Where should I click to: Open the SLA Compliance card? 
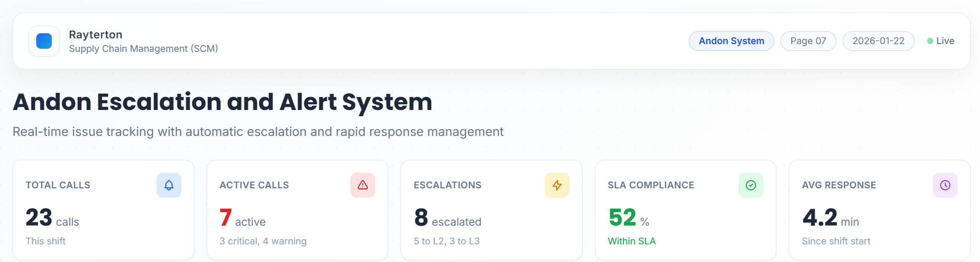685,210
